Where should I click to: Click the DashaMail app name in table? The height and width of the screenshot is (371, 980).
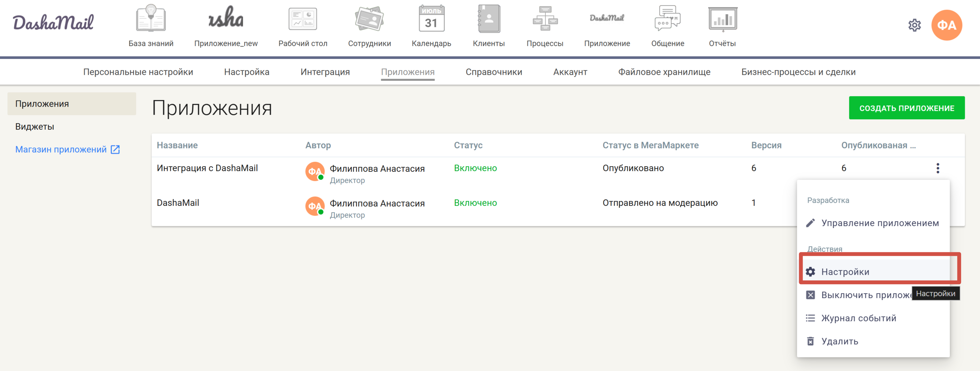coord(178,203)
